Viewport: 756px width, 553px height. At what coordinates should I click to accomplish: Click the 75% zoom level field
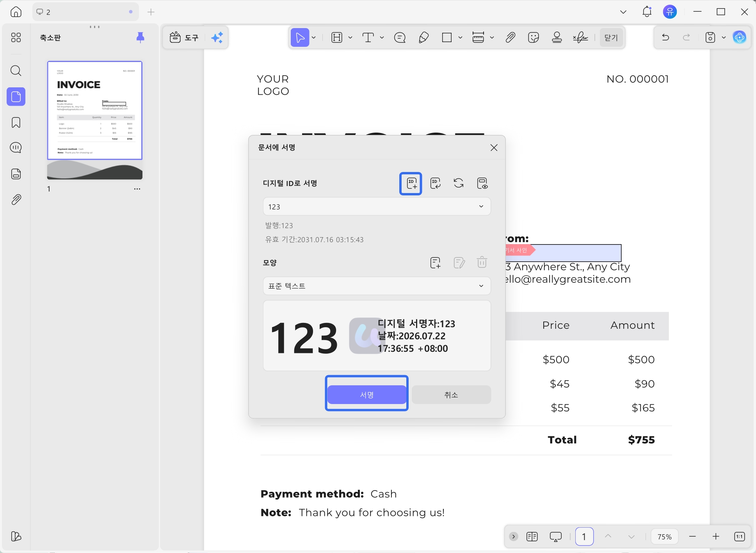coord(664,537)
